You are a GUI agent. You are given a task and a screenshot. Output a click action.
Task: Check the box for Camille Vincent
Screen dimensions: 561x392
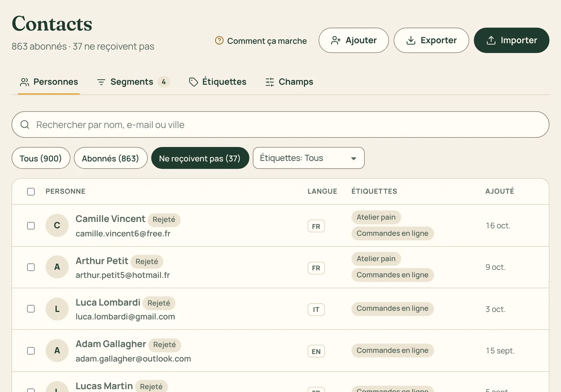point(31,226)
